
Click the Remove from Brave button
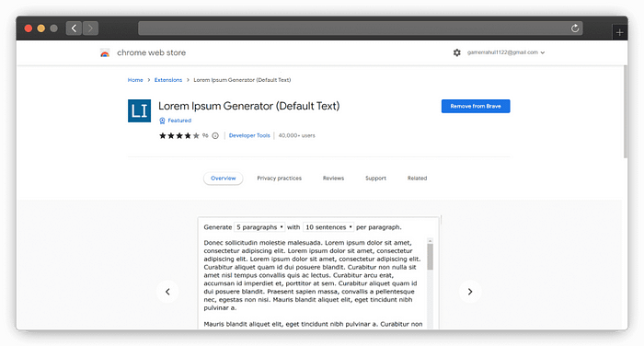coord(476,106)
